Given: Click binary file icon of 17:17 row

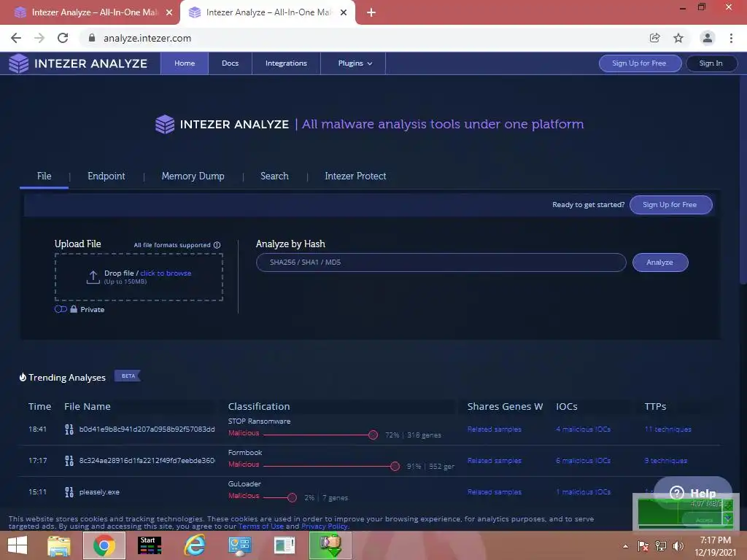Looking at the screenshot, I should coord(69,461).
